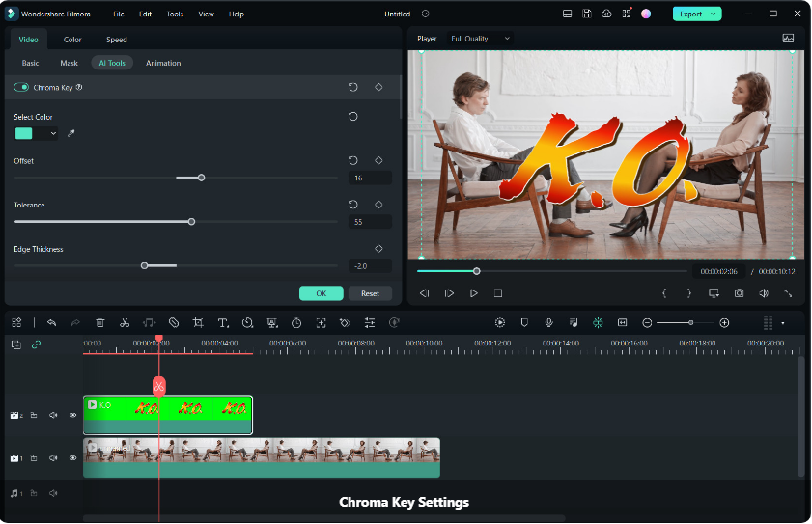Split clip with scissors tool
This screenshot has width=812, height=524.
click(125, 322)
